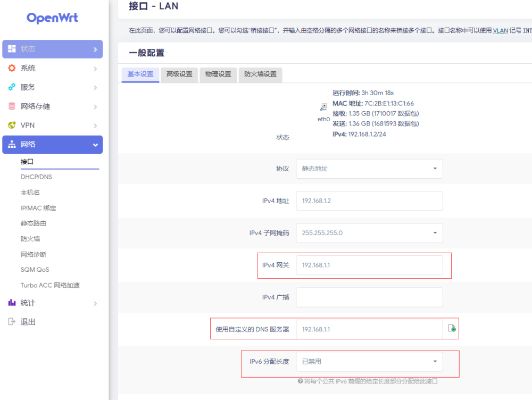Expand the 网络存储 menu chevron
The height and width of the screenshot is (400, 532).
(95, 107)
